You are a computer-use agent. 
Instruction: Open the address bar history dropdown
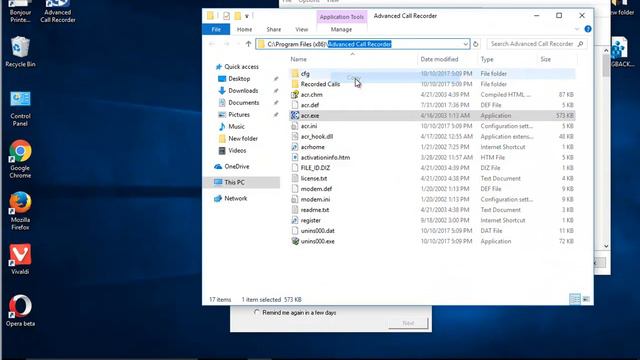coord(465,44)
